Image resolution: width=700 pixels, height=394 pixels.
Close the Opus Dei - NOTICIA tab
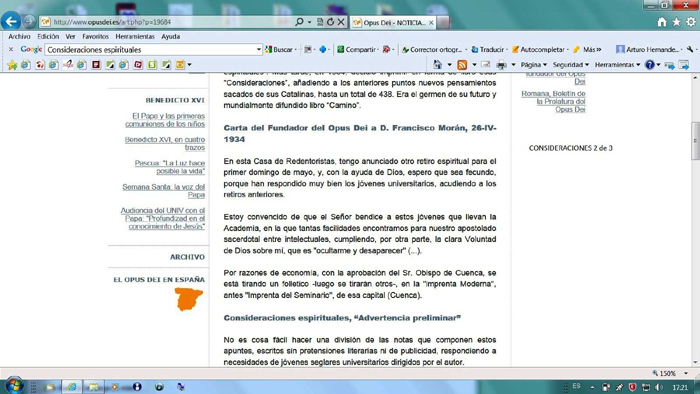pos(431,23)
